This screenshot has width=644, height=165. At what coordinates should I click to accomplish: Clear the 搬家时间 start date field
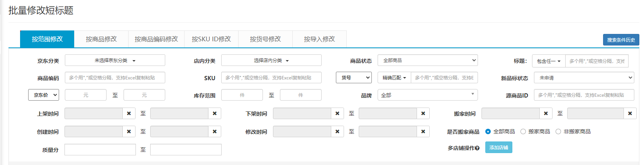(546, 113)
